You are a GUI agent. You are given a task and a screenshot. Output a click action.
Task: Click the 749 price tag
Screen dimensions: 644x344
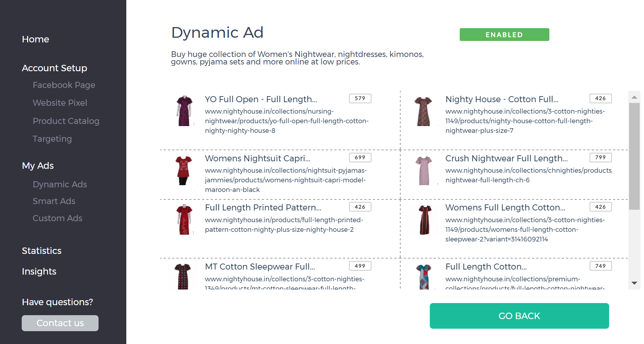pyautogui.click(x=600, y=266)
